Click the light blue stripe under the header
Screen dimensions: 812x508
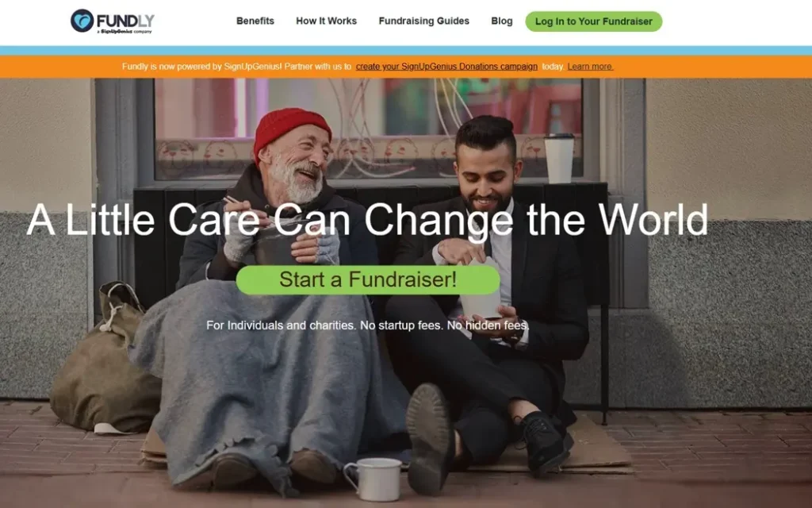406,50
